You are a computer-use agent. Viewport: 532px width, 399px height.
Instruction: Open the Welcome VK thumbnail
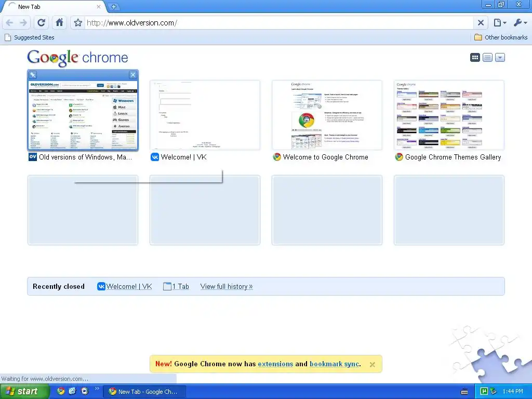pos(205,115)
